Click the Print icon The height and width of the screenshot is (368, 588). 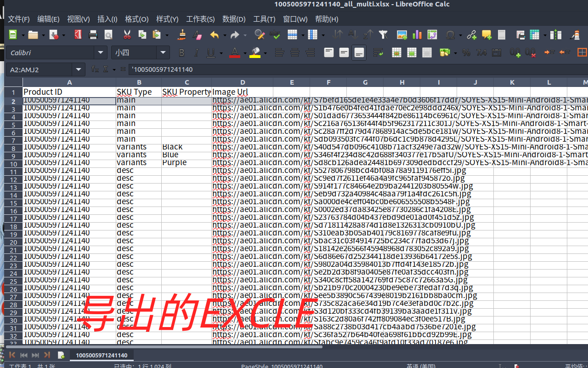93,34
